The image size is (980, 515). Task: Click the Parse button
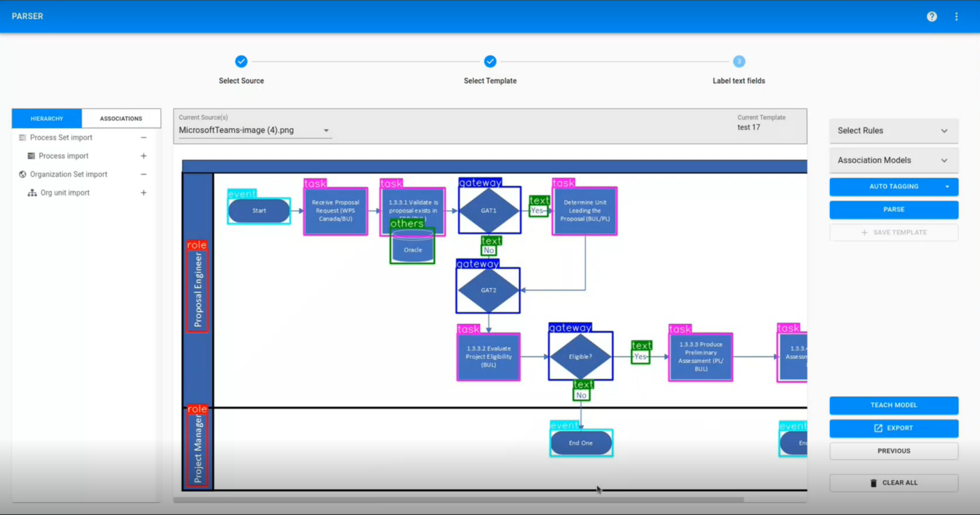click(893, 209)
